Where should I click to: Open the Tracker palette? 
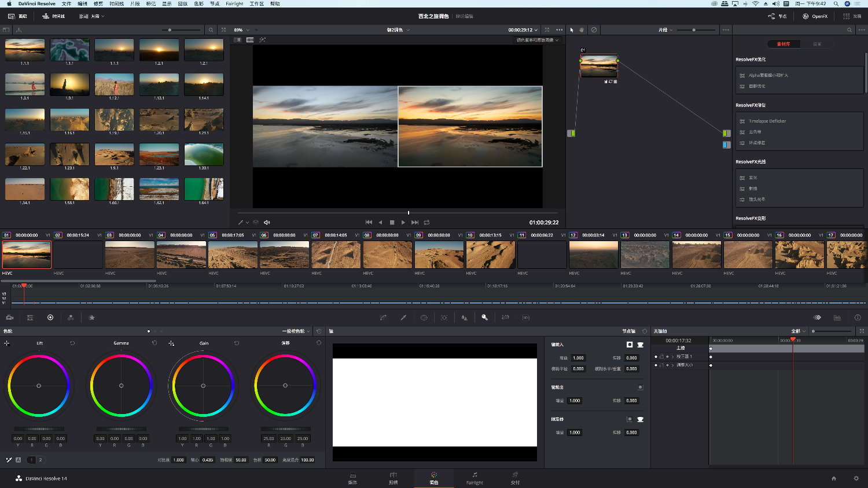[444, 317]
